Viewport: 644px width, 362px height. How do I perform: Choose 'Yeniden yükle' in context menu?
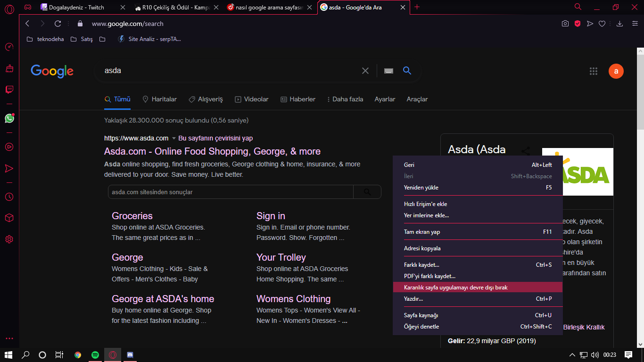coord(478,188)
